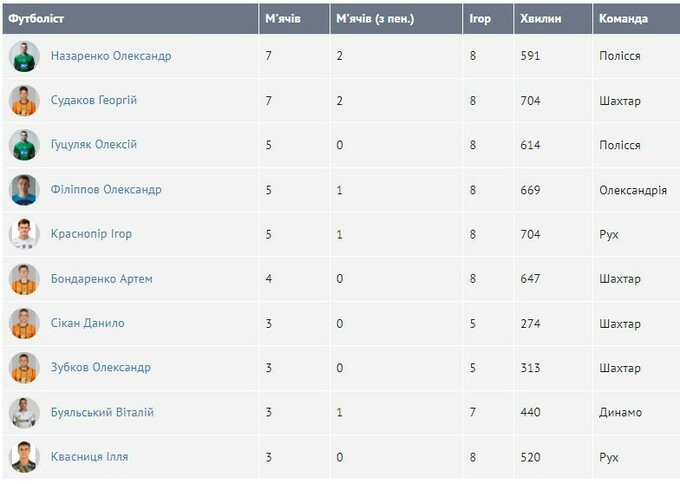Open Краснопір Ігор player page

(x=91, y=234)
